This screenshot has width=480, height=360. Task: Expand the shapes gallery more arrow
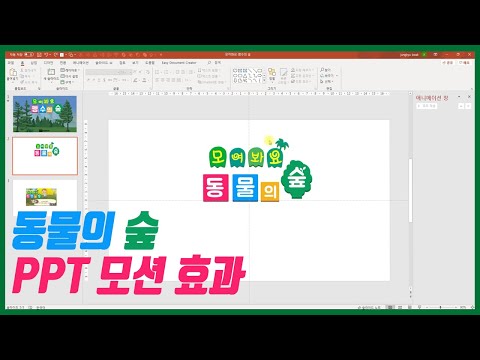[x=264, y=81]
